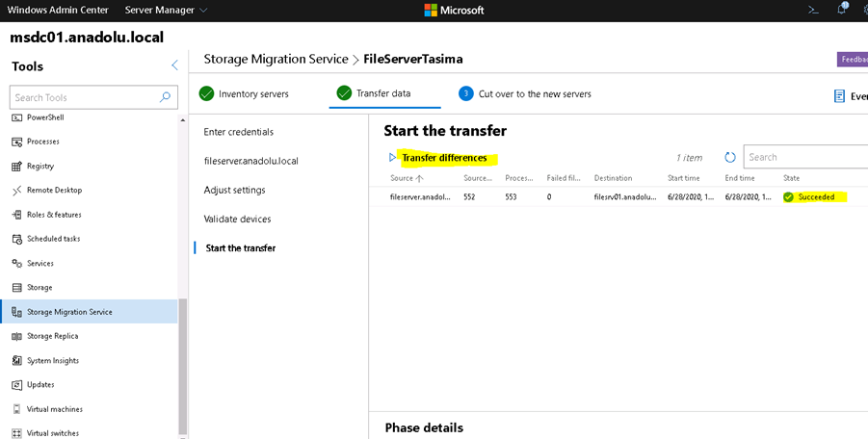Image resolution: width=868 pixels, height=439 pixels.
Task: Click the 553 processed files cell
Action: pyautogui.click(x=511, y=196)
